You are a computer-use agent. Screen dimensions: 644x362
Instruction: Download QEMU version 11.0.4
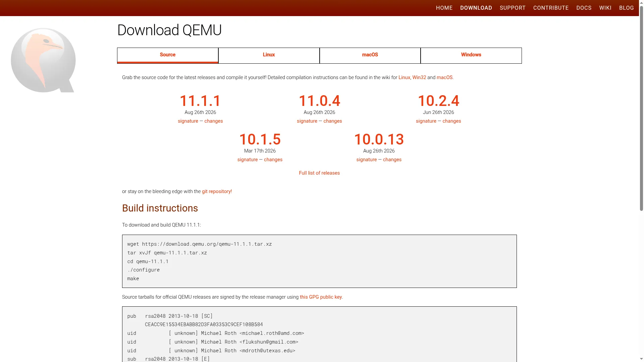(x=319, y=101)
